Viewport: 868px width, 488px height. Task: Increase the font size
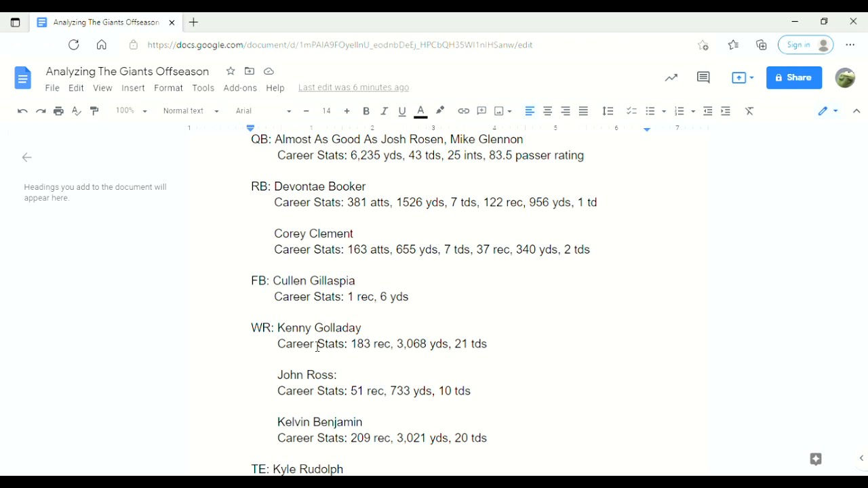[x=347, y=111]
